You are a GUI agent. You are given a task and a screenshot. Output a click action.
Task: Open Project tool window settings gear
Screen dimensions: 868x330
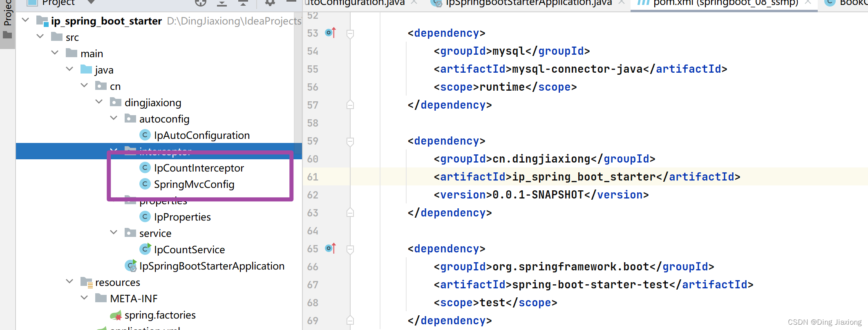(270, 2)
